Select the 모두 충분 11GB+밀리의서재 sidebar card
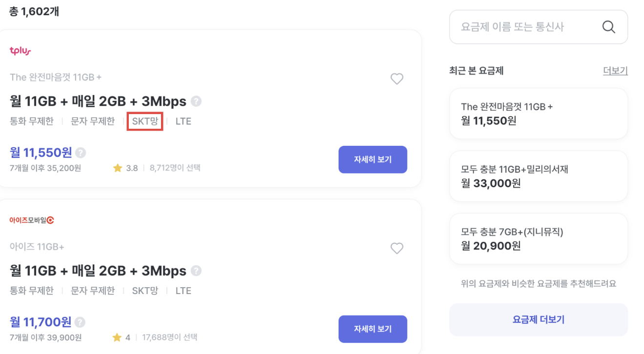This screenshot has height=354, width=644. pos(538,176)
